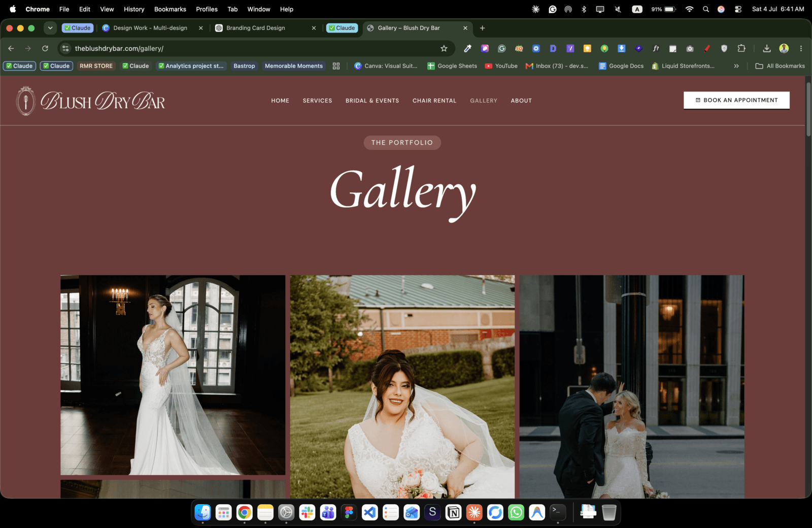Click the Blush Dry Bar logo
Screen dimensions: 812x528
(x=91, y=101)
